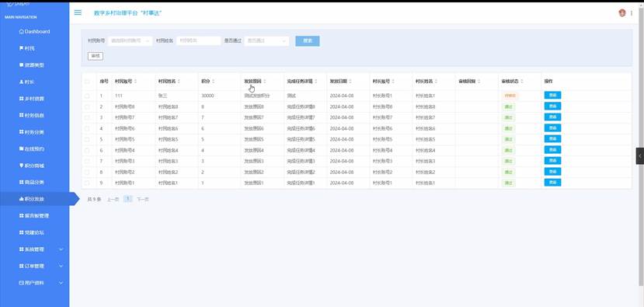Sort the table by 村民姓名 column

coord(179,82)
